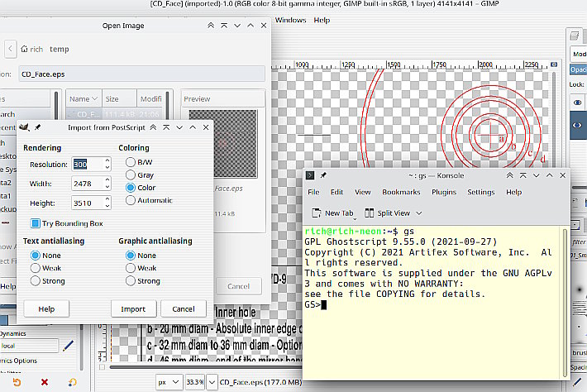Image resolution: width=587 pixels, height=392 pixels.
Task: Click the pin icon on Import from PostScript
Action: point(37,128)
